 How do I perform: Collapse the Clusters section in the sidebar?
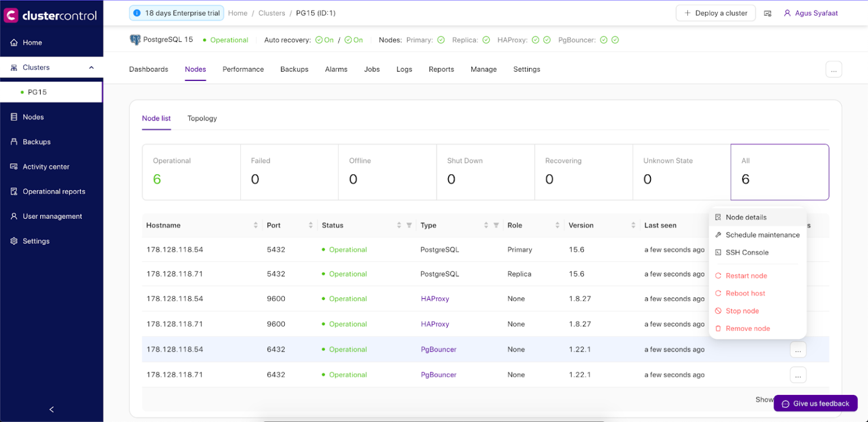91,67
